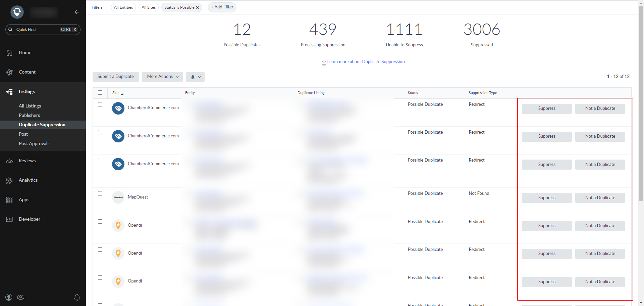The image size is (644, 306).
Task: Click the Home icon in the sidebar
Action: point(9,53)
